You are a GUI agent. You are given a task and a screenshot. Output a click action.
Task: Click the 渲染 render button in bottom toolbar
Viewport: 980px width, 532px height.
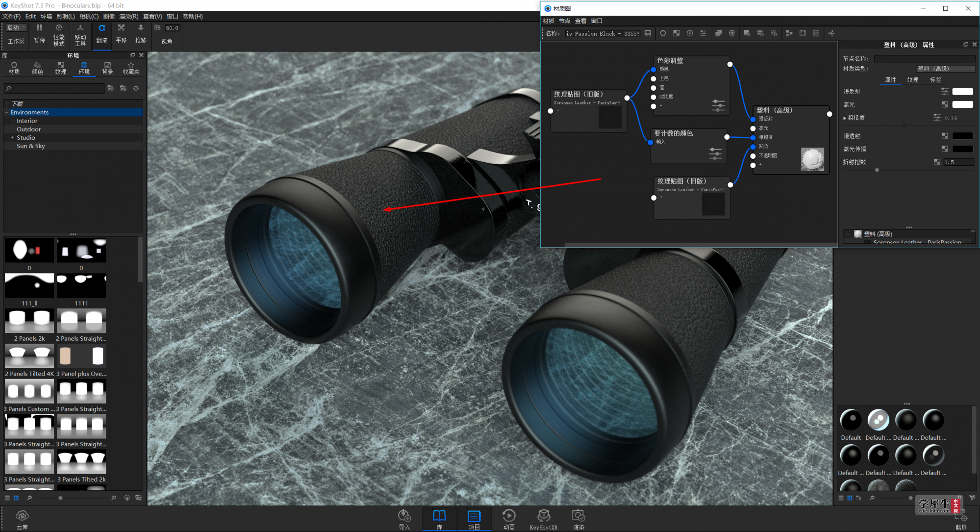(578, 519)
